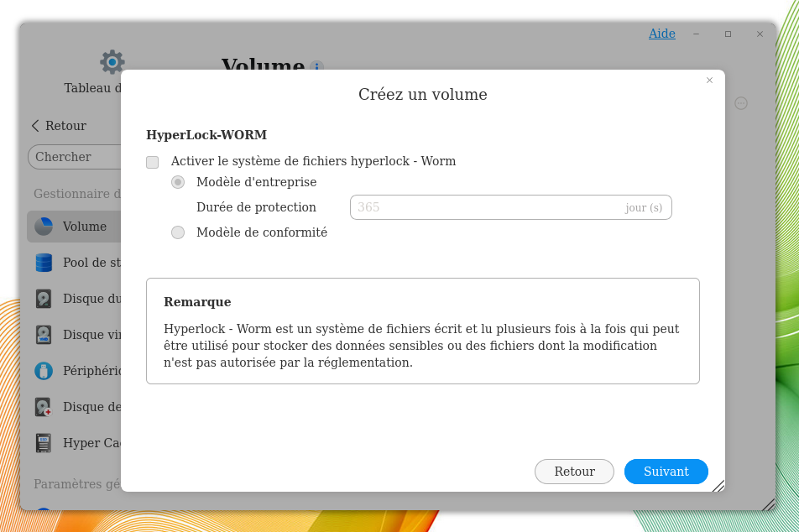Select the Disque de secours icon
Image resolution: width=799 pixels, height=532 pixels.
point(44,407)
